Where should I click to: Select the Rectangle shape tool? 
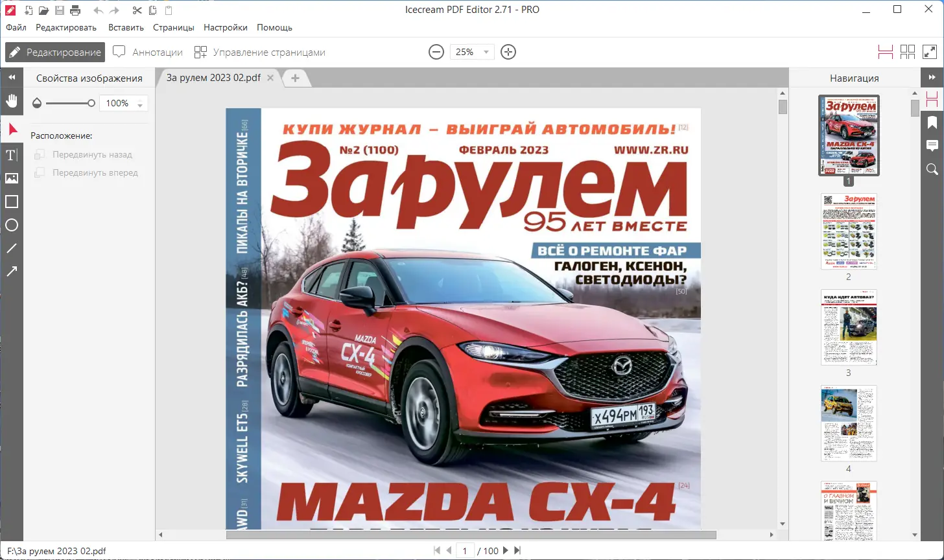[12, 202]
